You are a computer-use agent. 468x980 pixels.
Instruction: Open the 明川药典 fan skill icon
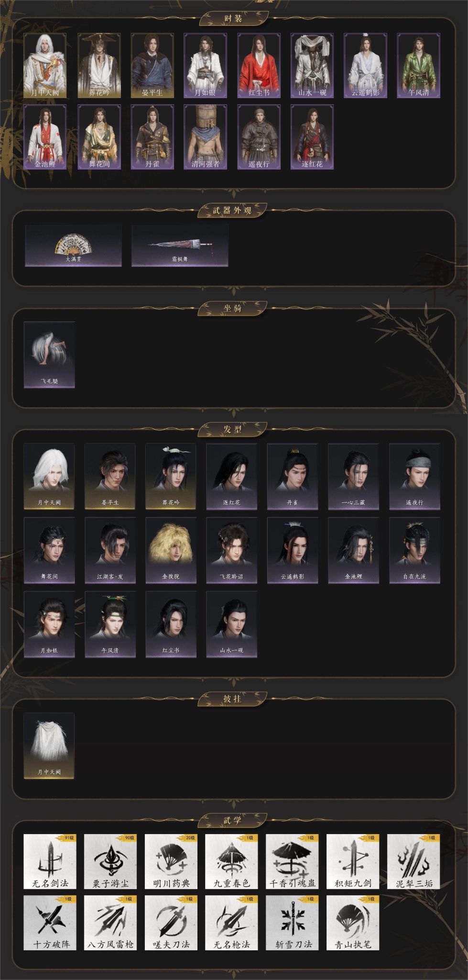171,861
